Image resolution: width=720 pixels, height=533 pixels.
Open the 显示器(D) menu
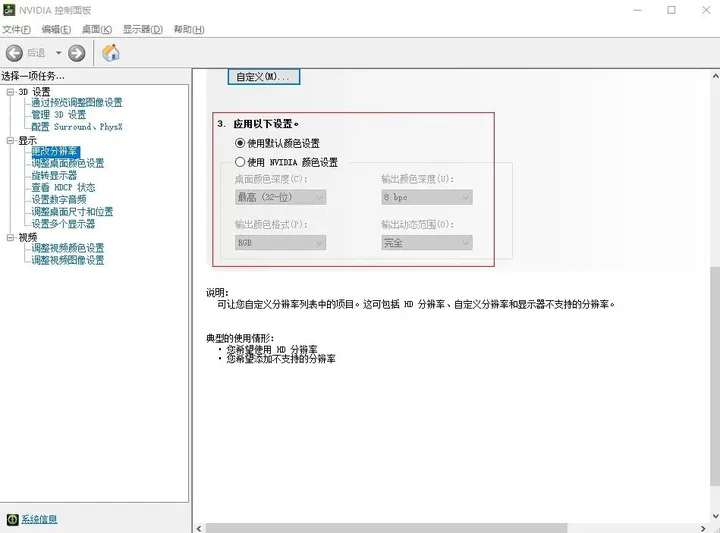click(x=143, y=29)
